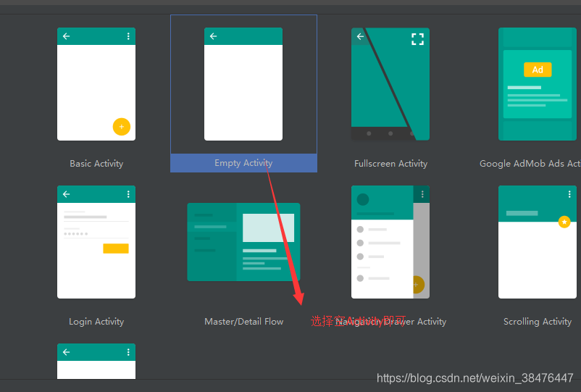Screen dimensions: 581x392
Task: Choose the Login Activity template thumbnail
Action: [x=96, y=242]
